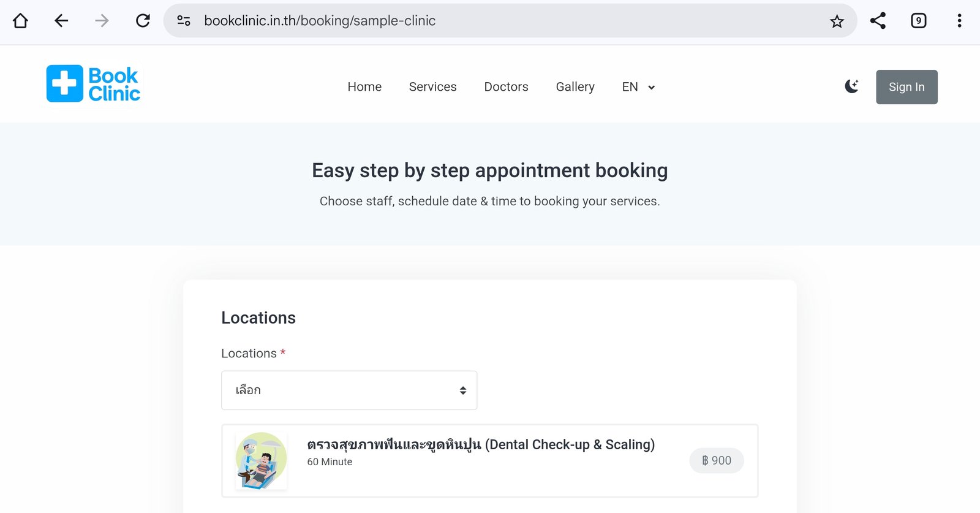Image resolution: width=980 pixels, height=513 pixels.
Task: Open the tab switcher showing 9 tabs
Action: 918,21
